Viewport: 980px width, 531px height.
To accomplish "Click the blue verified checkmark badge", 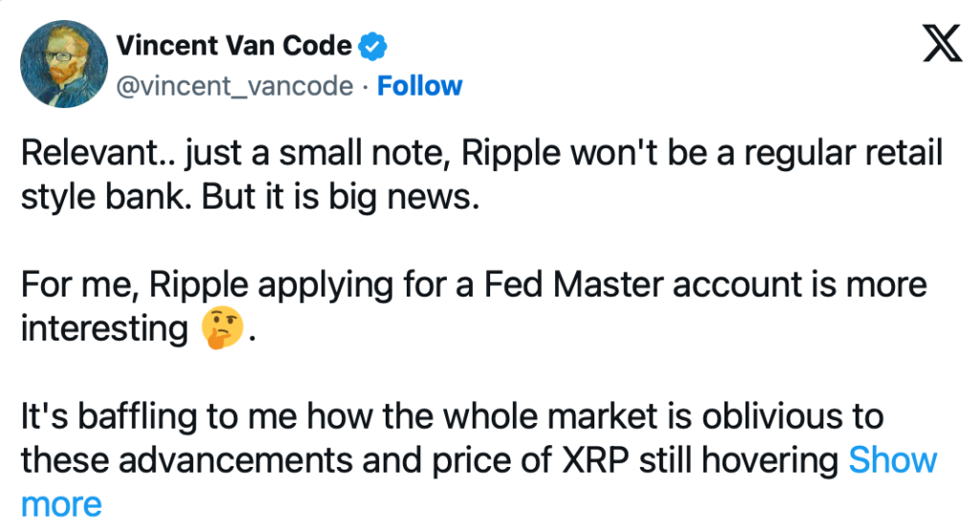I will click(x=371, y=45).
